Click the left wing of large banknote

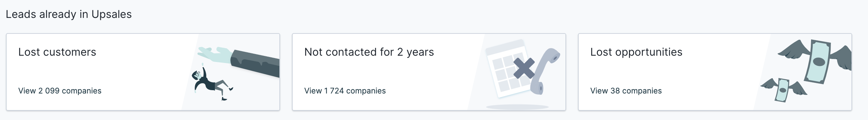tap(794, 49)
